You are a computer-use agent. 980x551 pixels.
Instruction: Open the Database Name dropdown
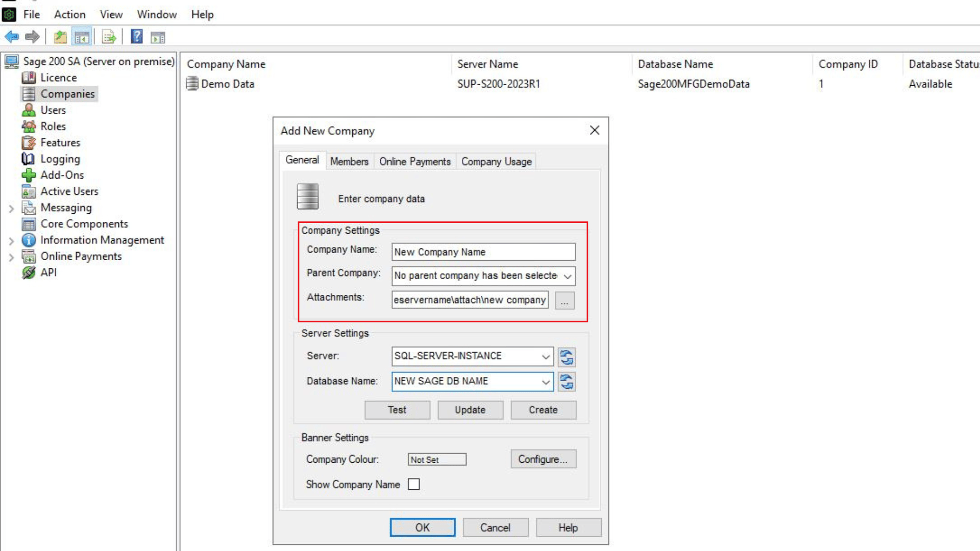pyautogui.click(x=546, y=382)
